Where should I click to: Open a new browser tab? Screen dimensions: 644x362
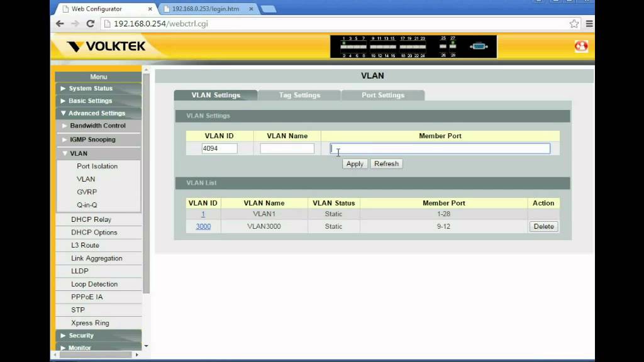(269, 9)
